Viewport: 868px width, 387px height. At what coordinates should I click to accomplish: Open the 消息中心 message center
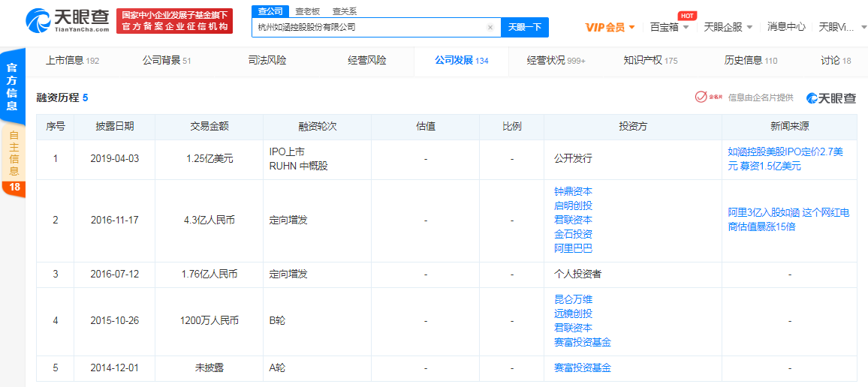[x=786, y=27]
